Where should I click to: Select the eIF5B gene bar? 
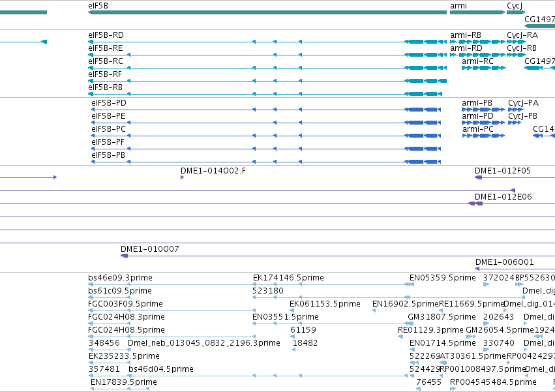pyautogui.click(x=267, y=12)
